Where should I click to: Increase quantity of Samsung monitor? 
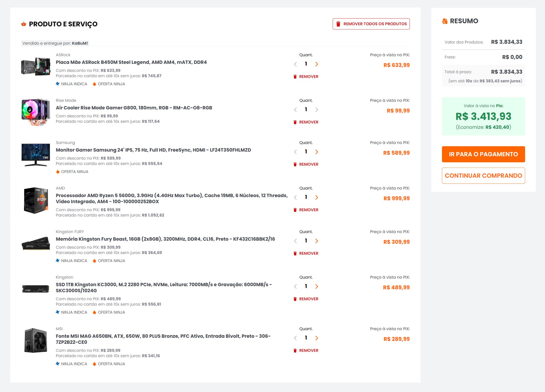point(316,152)
